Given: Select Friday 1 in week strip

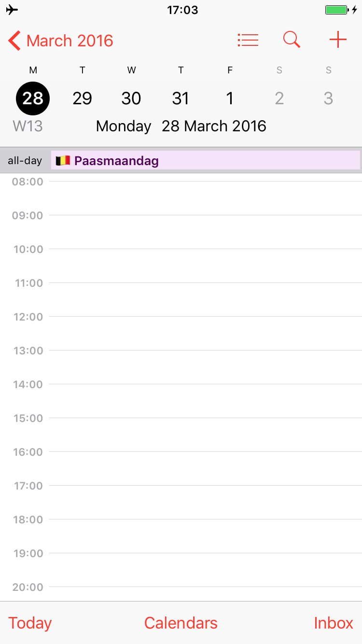Looking at the screenshot, I should (x=230, y=98).
